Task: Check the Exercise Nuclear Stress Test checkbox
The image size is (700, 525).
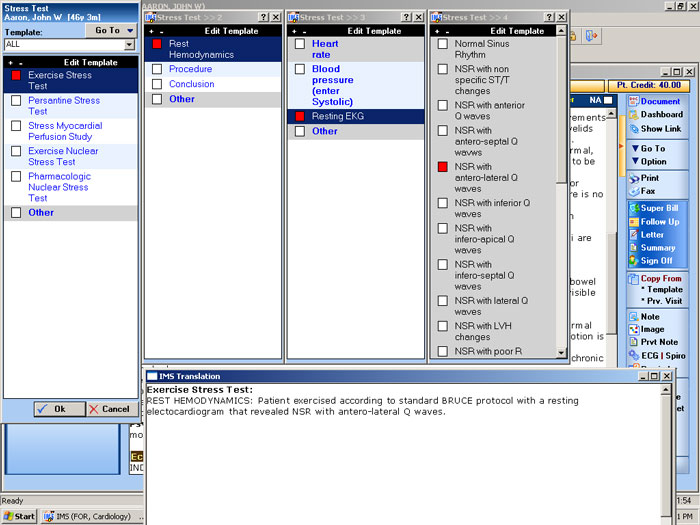Action: tap(16, 151)
